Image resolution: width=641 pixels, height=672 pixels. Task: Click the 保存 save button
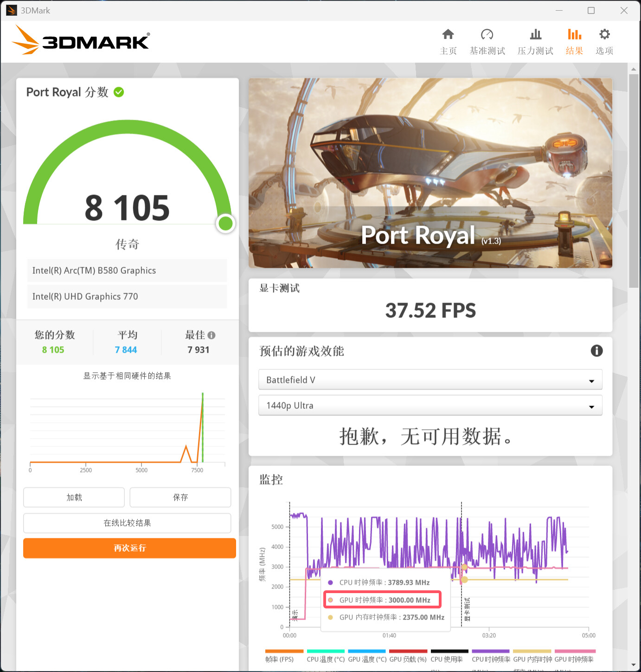coord(180,498)
